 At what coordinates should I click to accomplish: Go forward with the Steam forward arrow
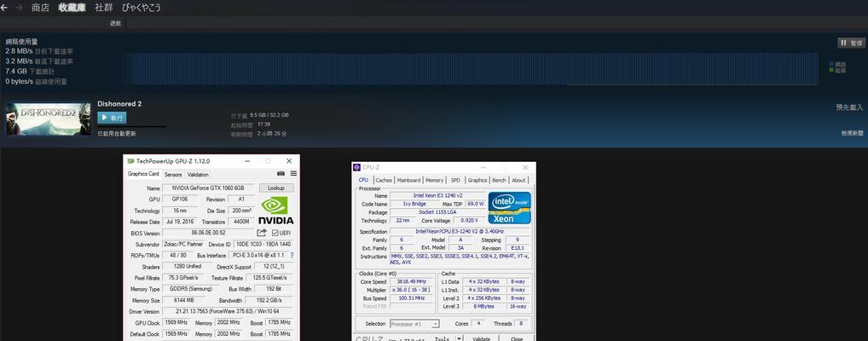tap(20, 8)
